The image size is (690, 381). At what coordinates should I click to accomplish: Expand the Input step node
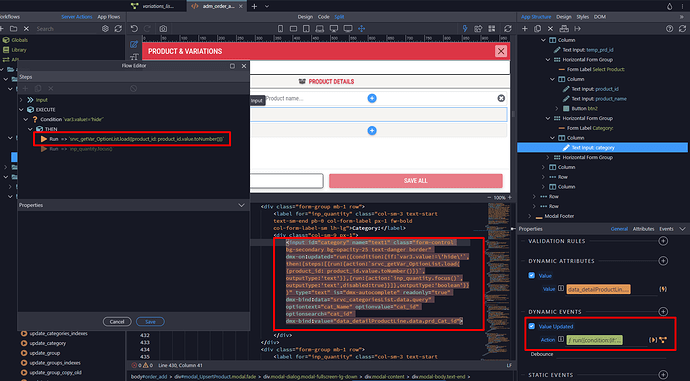[x=21, y=100]
